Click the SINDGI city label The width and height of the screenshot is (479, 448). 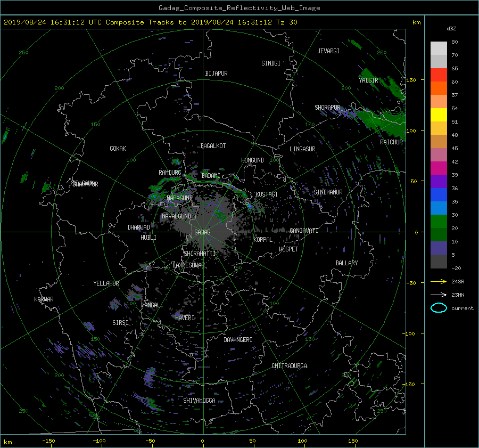271,63
